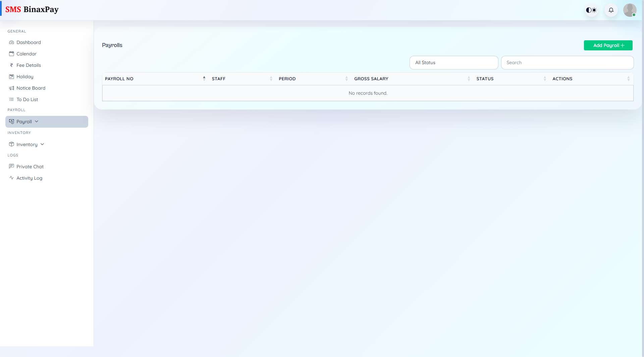Open Notice Board via megaphone icon
This screenshot has height=357, width=644.
[x=11, y=88]
